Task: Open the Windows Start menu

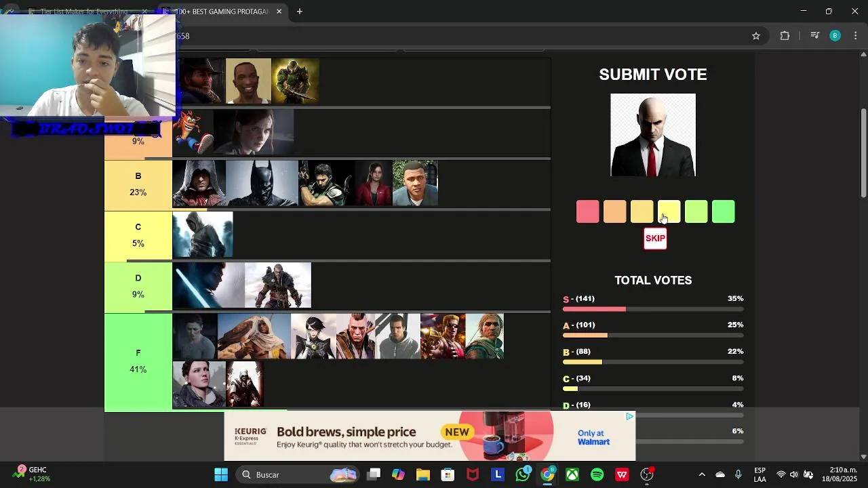Action: point(221,474)
